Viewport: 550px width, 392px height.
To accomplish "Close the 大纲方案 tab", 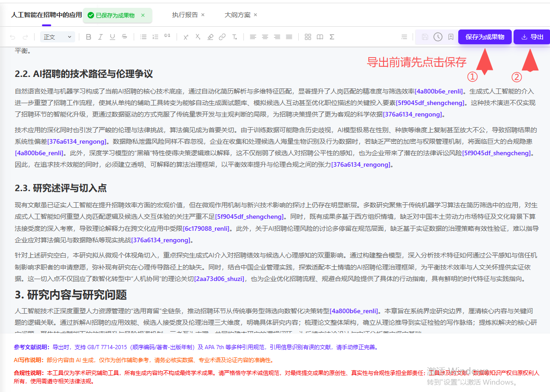I will point(255,15).
